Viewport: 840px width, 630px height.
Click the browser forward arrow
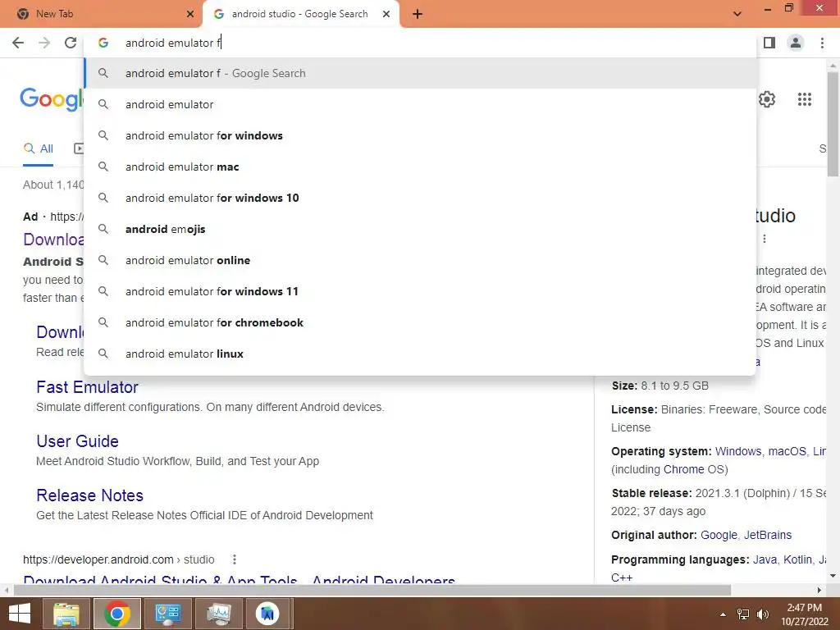(44, 43)
